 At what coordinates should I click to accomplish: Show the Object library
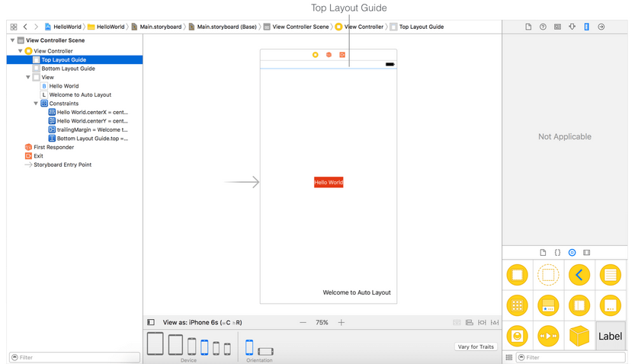click(572, 252)
